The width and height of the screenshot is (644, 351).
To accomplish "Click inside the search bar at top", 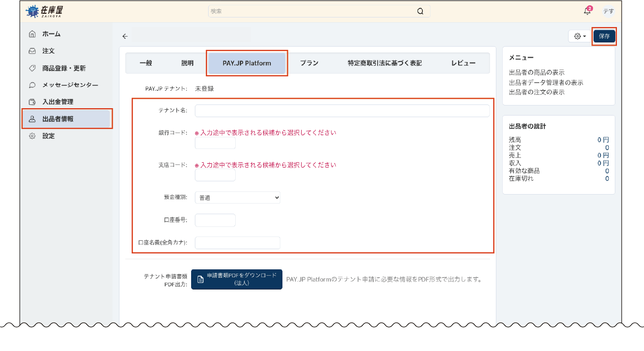I will click(x=317, y=11).
